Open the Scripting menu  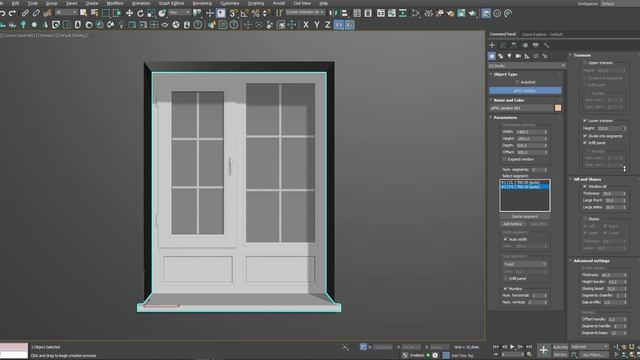(256, 3)
